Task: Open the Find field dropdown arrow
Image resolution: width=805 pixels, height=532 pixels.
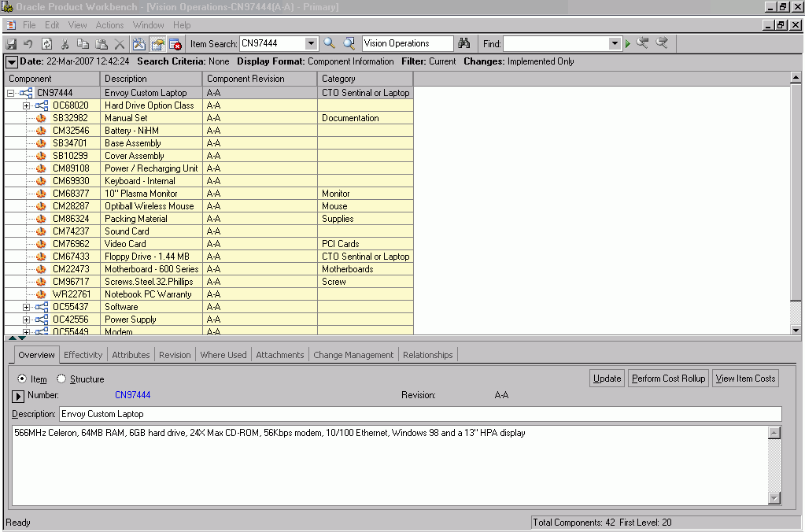Action: (x=615, y=43)
